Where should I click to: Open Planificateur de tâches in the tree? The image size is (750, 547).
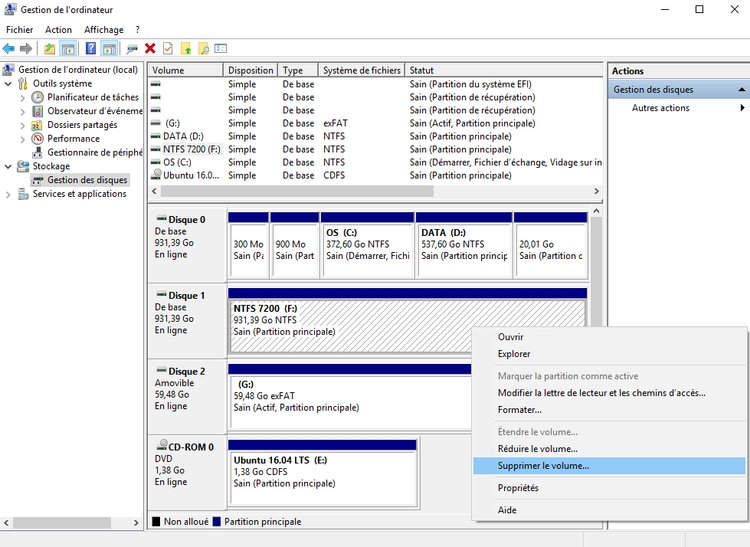92,97
